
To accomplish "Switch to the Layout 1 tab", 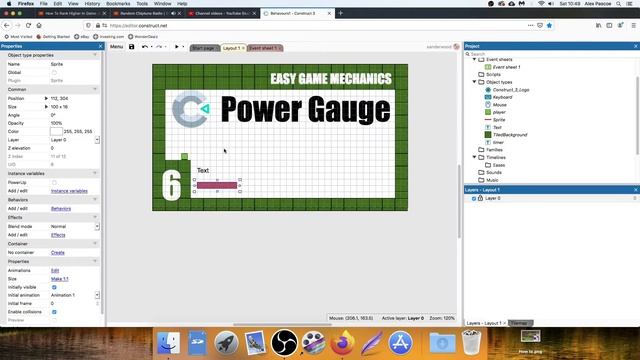I will (x=233, y=48).
